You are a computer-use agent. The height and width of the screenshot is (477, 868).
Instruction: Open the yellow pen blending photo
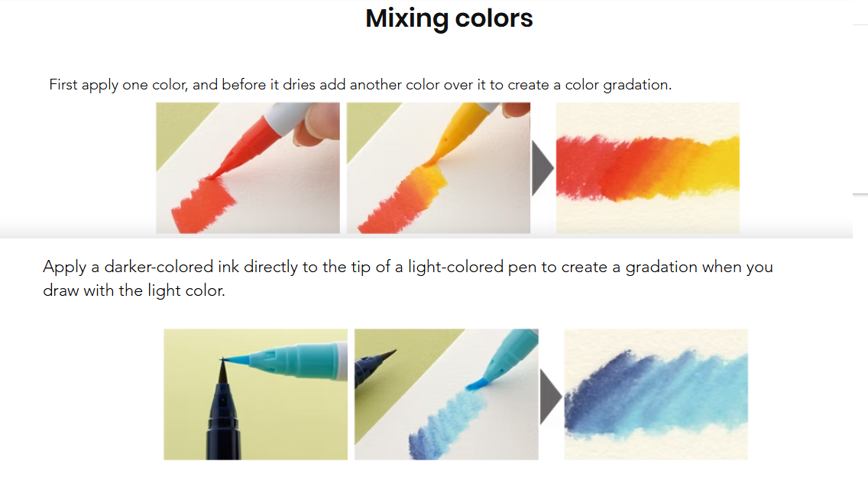[x=438, y=167]
